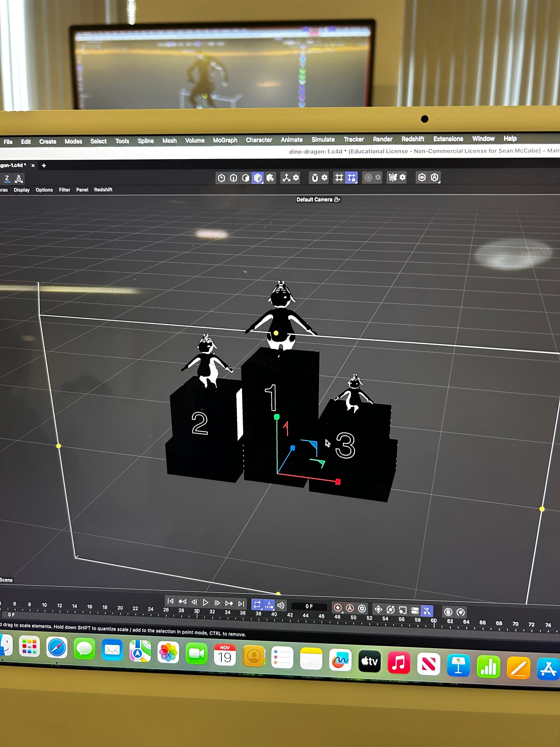Toggle the timeline Loop playback button
The width and height of the screenshot is (560, 747).
click(257, 604)
